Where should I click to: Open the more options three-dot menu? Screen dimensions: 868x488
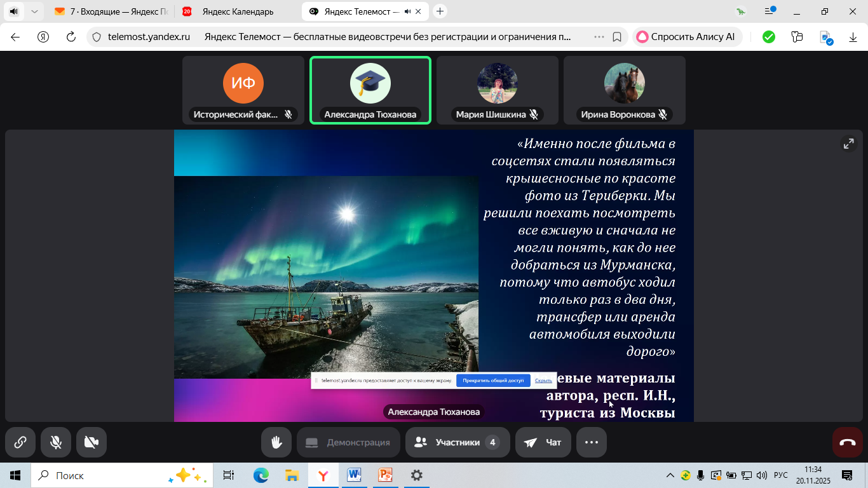(x=592, y=442)
